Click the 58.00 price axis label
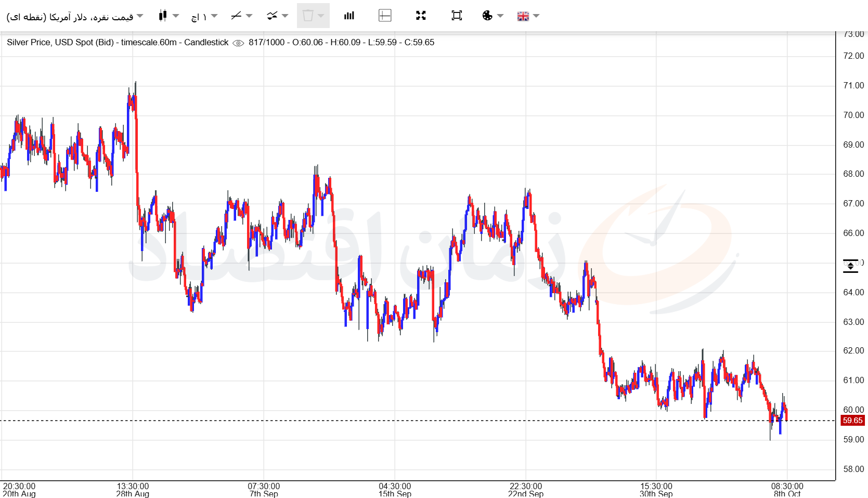The width and height of the screenshot is (868, 498). 853,469
